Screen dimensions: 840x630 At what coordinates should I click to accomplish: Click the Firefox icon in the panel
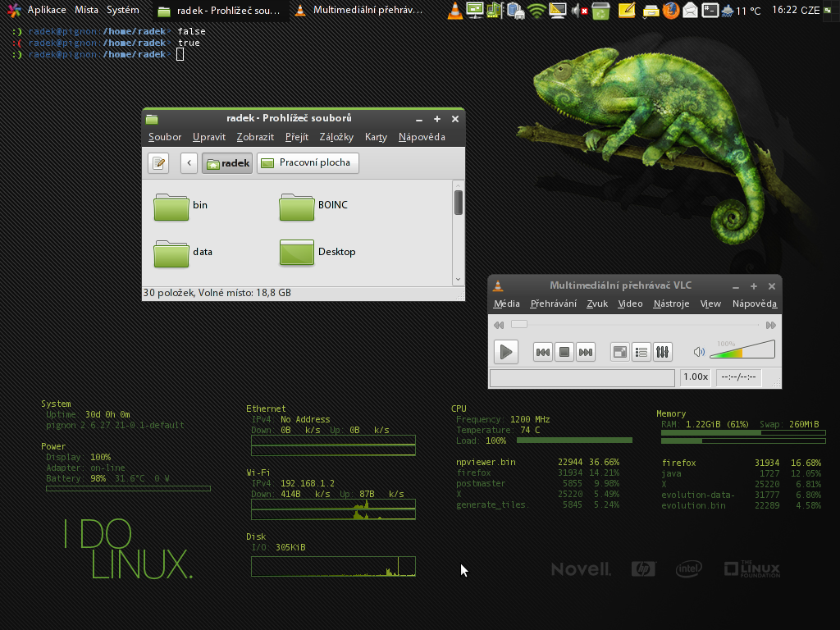671,11
